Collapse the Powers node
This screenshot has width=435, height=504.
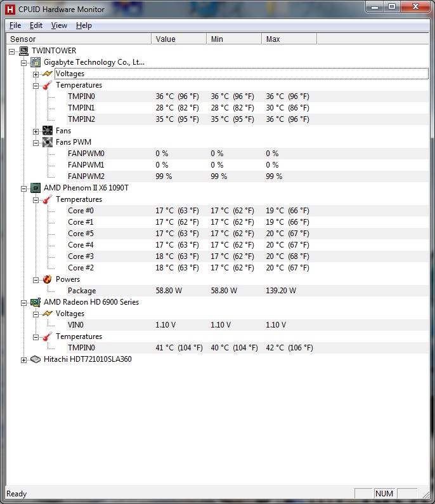point(36,280)
